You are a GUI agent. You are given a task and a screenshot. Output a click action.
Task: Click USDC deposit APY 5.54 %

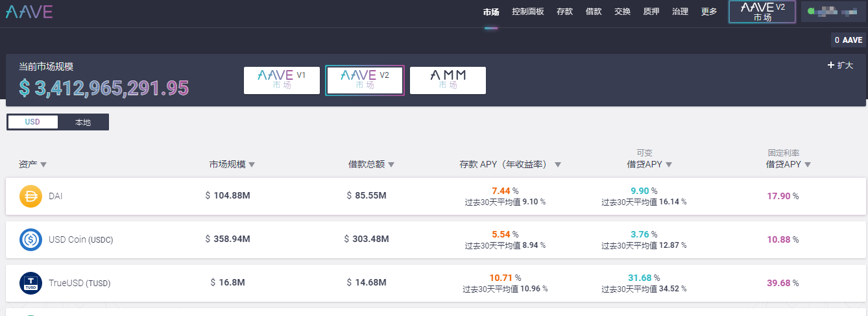pyautogui.click(x=505, y=234)
